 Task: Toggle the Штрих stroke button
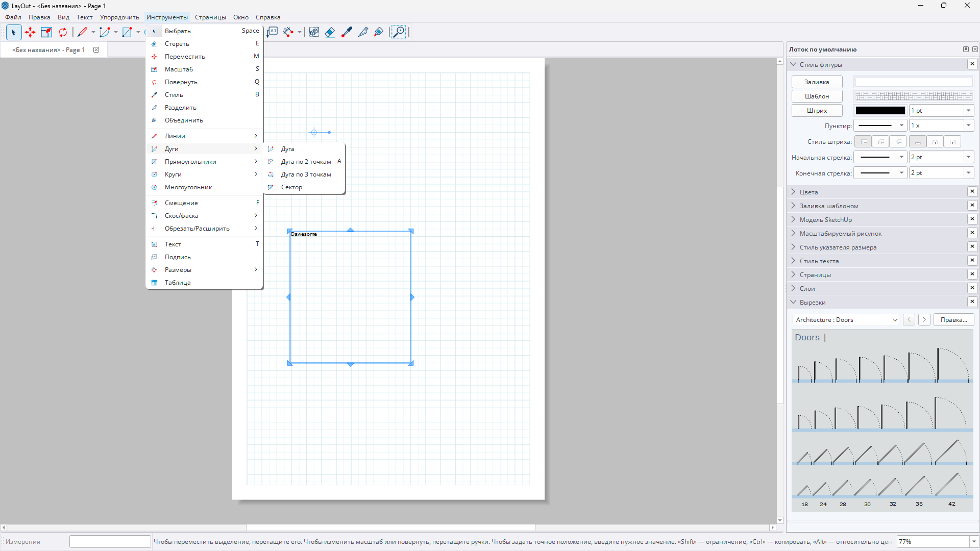point(817,111)
